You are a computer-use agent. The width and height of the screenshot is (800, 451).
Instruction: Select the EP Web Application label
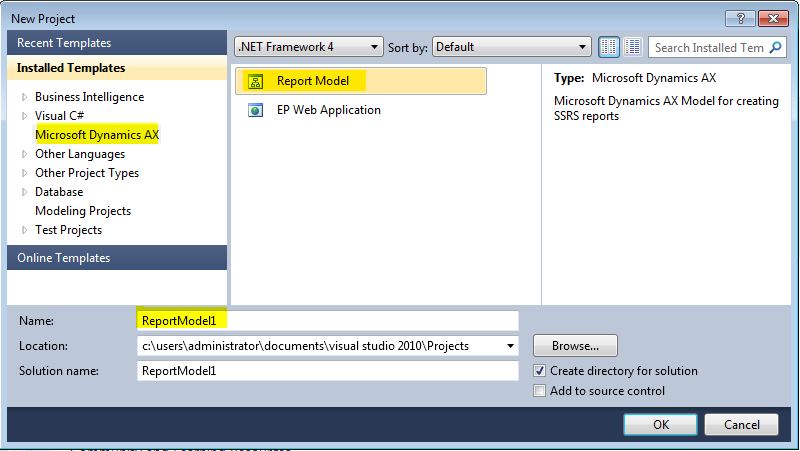point(329,110)
